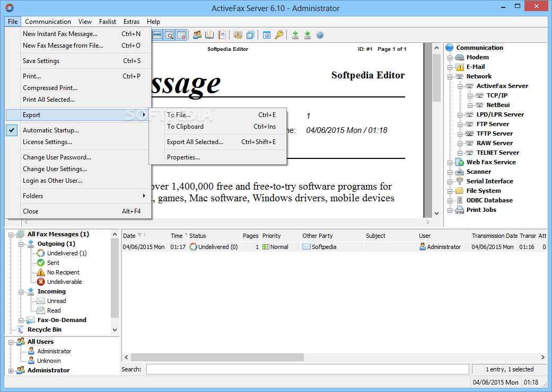552x392 pixels.
Task: Choose Export To File… from the submenu
Action: pyautogui.click(x=179, y=115)
